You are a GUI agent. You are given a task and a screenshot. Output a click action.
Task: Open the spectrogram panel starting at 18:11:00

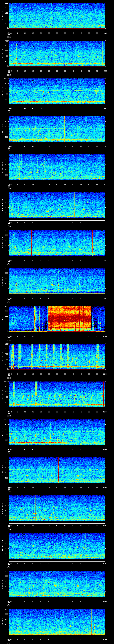pos(57,394)
